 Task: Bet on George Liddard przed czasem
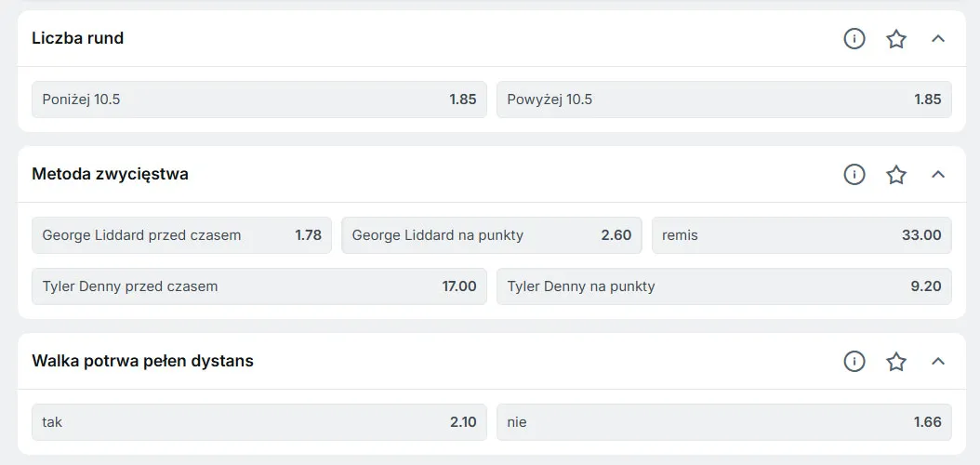[x=181, y=235]
